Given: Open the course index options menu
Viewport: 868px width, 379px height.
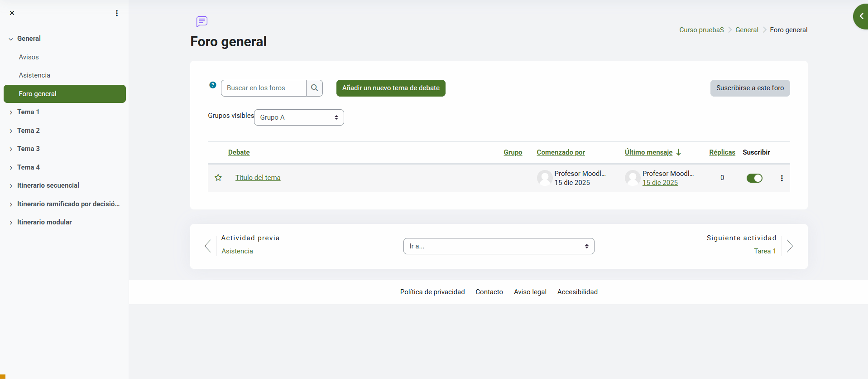Looking at the screenshot, I should point(117,13).
